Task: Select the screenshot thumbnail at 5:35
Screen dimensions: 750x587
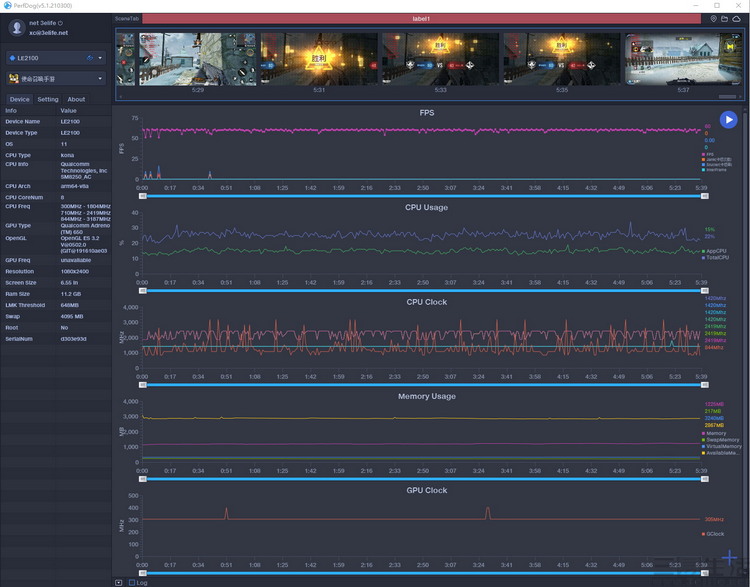Action: [x=562, y=59]
